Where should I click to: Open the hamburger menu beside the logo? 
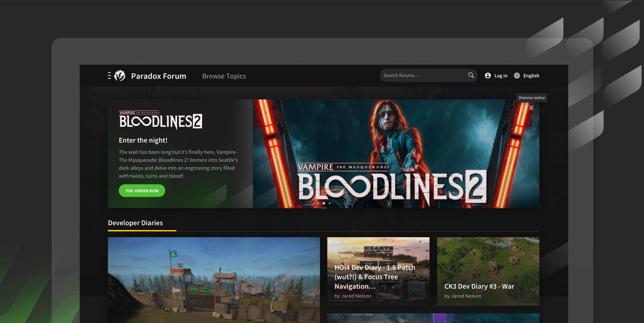[x=109, y=76]
